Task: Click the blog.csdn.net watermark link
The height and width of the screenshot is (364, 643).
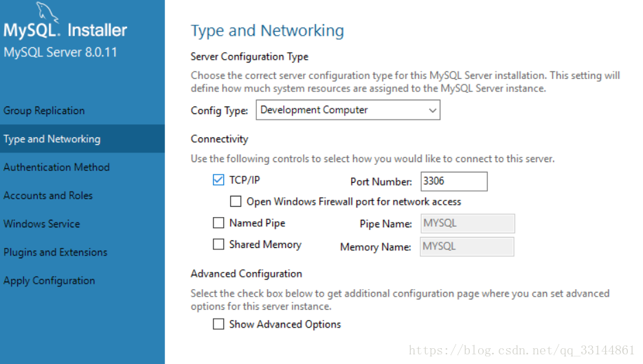Action: click(x=521, y=350)
